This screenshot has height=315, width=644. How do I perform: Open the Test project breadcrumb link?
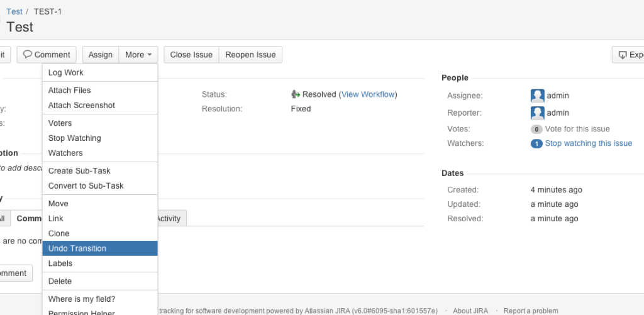14,11
